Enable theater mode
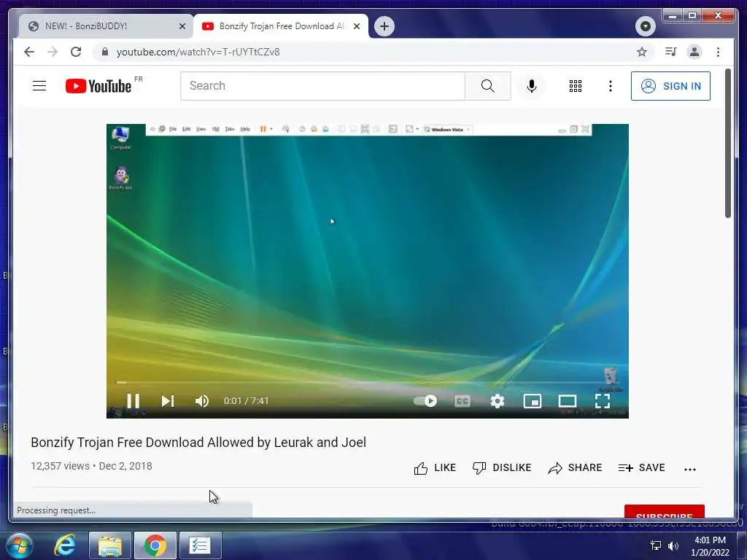Screen dimensions: 747x560 568,401
